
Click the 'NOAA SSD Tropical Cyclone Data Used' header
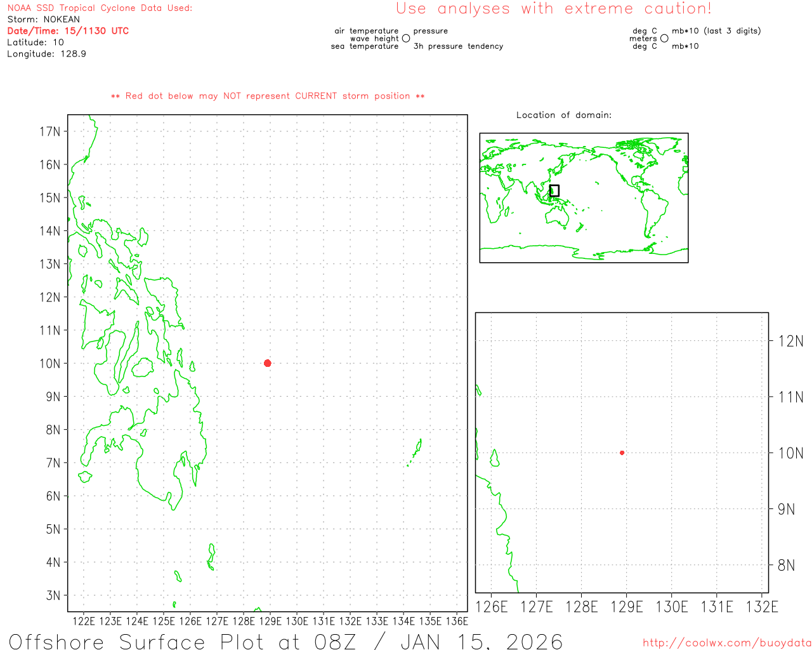pos(100,8)
